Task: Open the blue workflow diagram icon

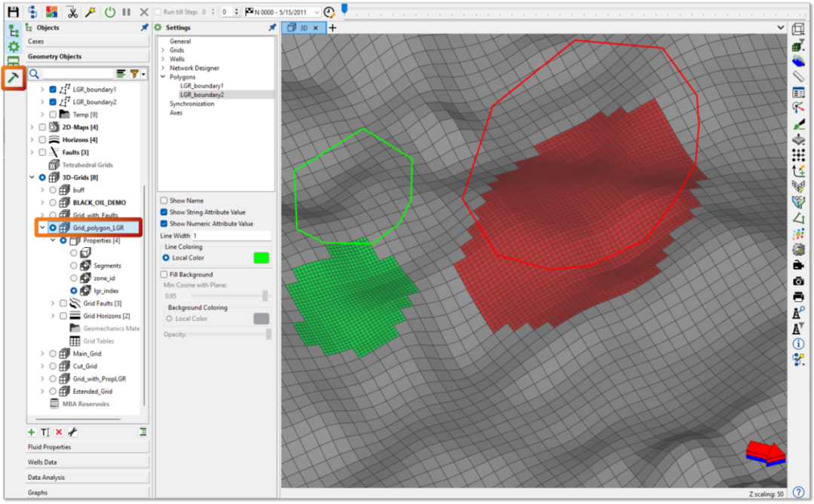Action: [x=32, y=11]
